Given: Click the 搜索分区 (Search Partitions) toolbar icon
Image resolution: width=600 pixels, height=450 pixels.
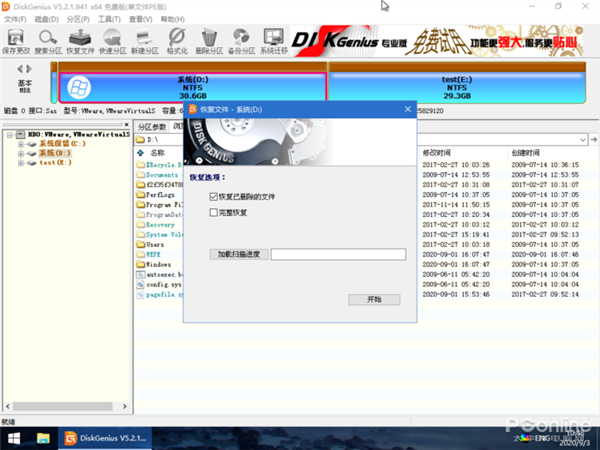Looking at the screenshot, I should (47, 39).
